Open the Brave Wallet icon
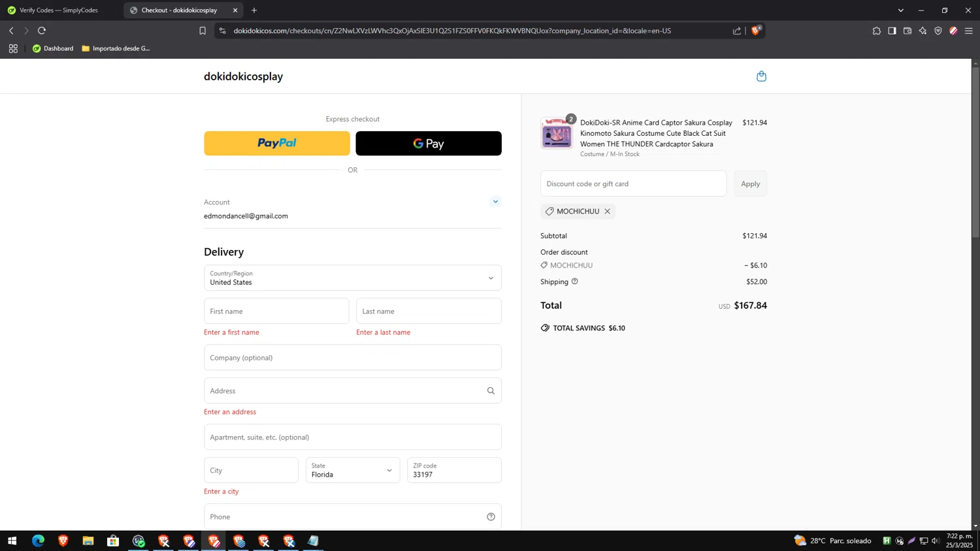The width and height of the screenshot is (980, 551). [907, 31]
